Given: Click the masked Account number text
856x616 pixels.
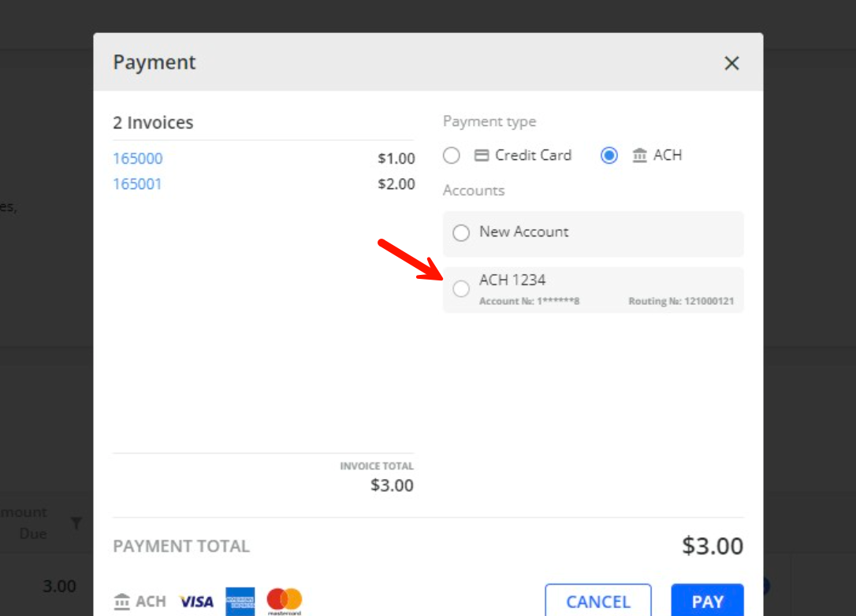Looking at the screenshot, I should pos(529,302).
